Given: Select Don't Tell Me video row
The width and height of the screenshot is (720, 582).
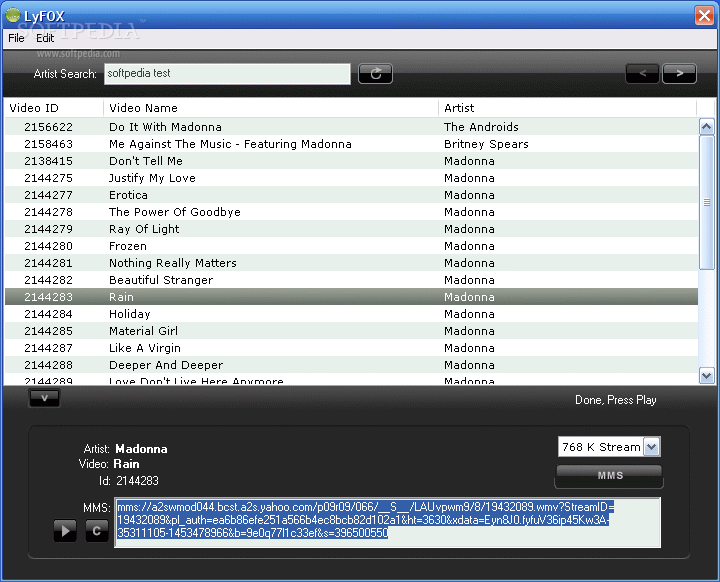Looking at the screenshot, I should pos(351,161).
